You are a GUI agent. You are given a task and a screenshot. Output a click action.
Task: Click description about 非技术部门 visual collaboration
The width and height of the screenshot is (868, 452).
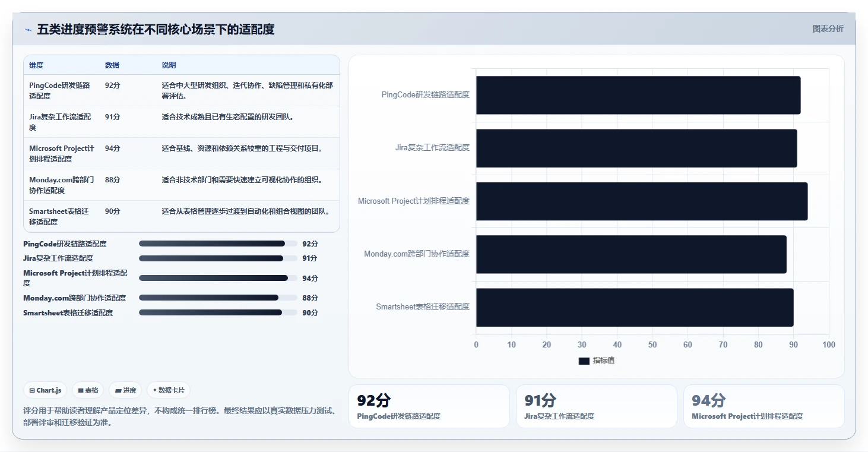pos(243,179)
